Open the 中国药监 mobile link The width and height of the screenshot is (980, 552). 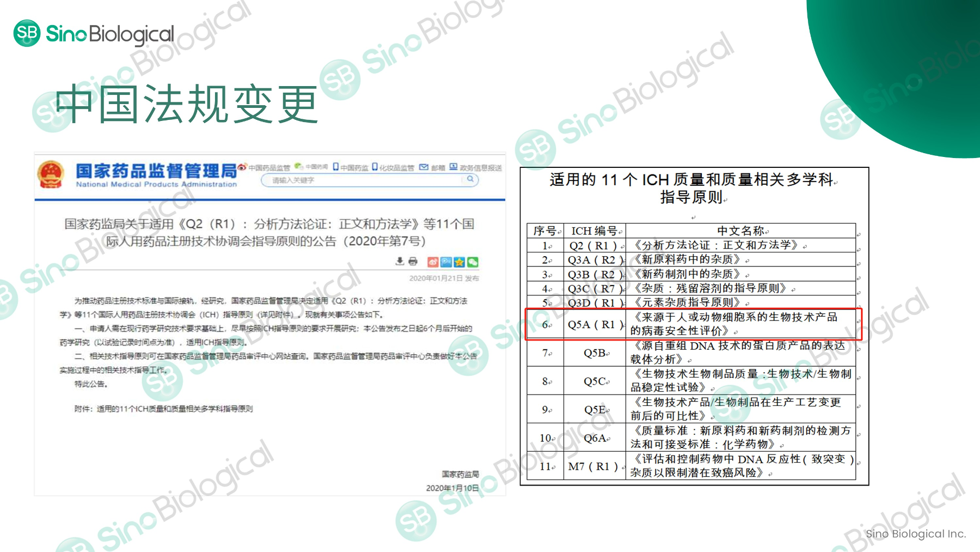[x=351, y=167]
